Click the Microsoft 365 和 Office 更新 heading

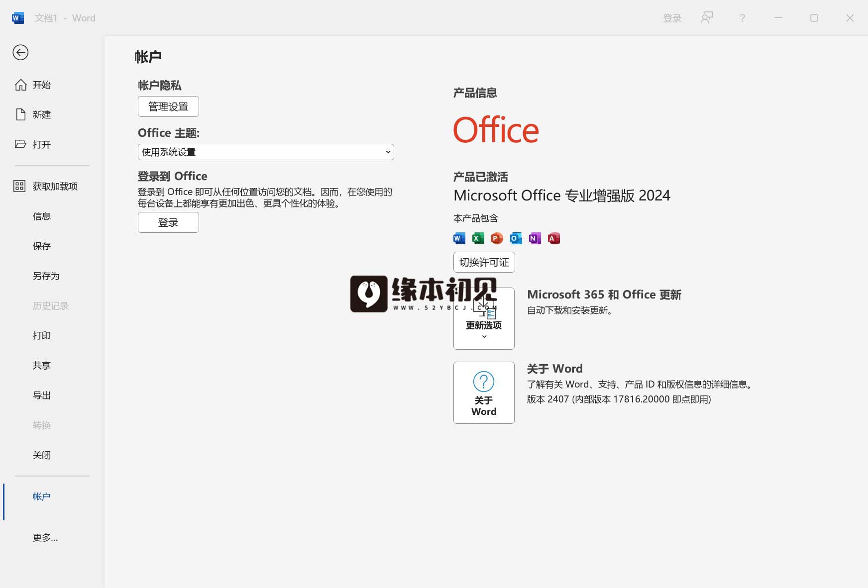604,294
